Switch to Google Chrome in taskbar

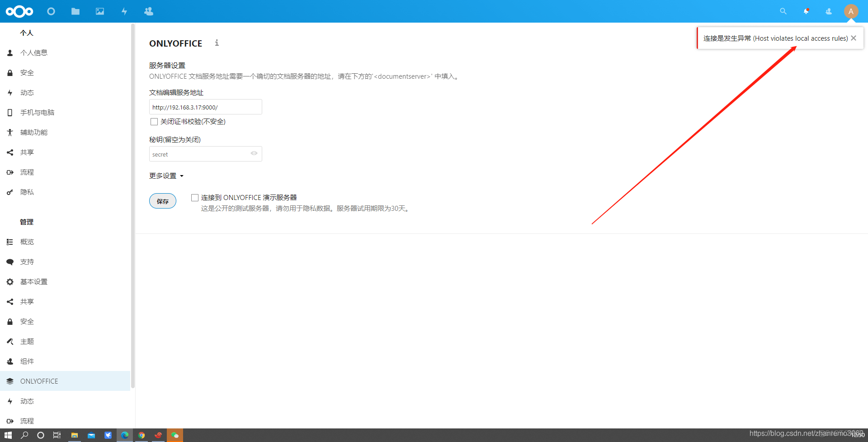click(x=142, y=435)
